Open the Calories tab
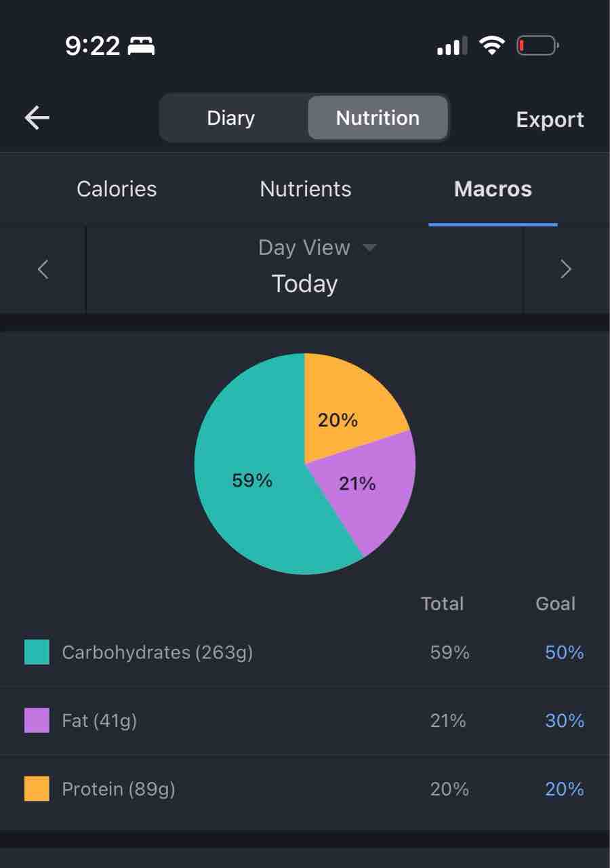Viewport: 610px width, 868px height. click(x=117, y=189)
